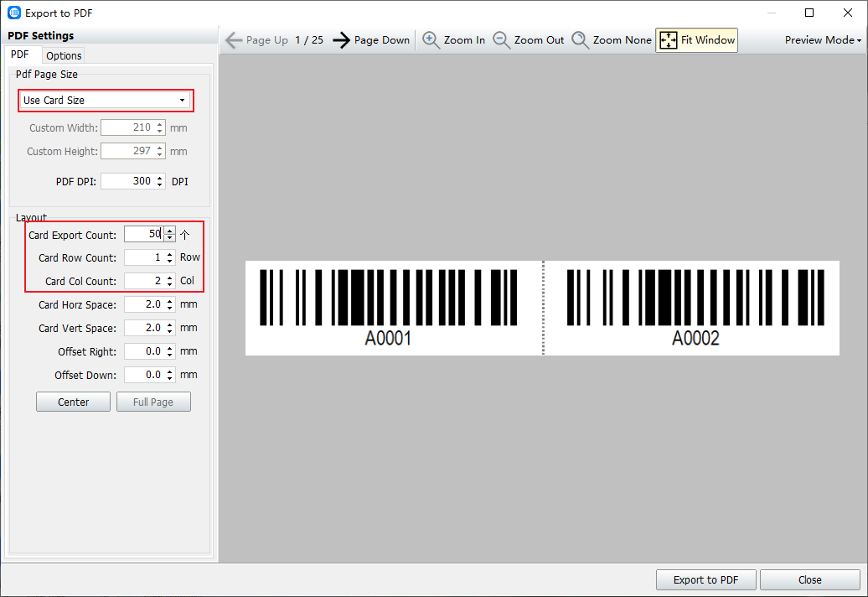868x597 pixels.
Task: Switch to the Options tab
Action: coord(64,55)
